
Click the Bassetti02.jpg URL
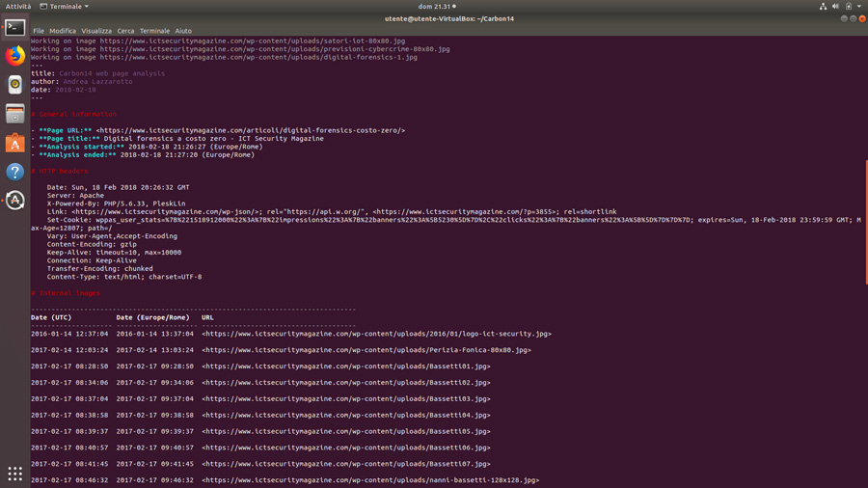[x=346, y=382]
